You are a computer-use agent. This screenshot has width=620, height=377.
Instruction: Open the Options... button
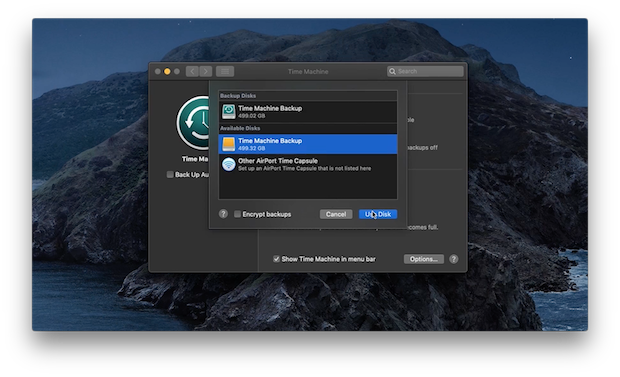423,259
